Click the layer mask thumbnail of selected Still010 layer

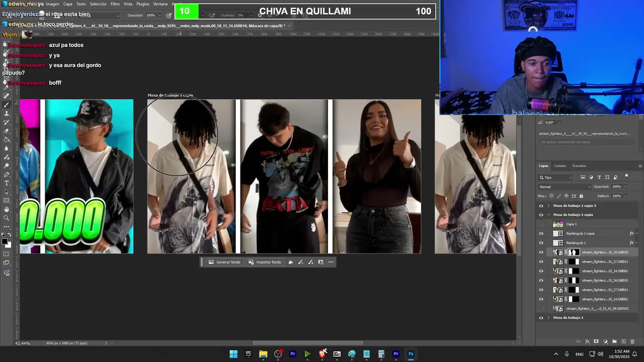[x=574, y=252]
